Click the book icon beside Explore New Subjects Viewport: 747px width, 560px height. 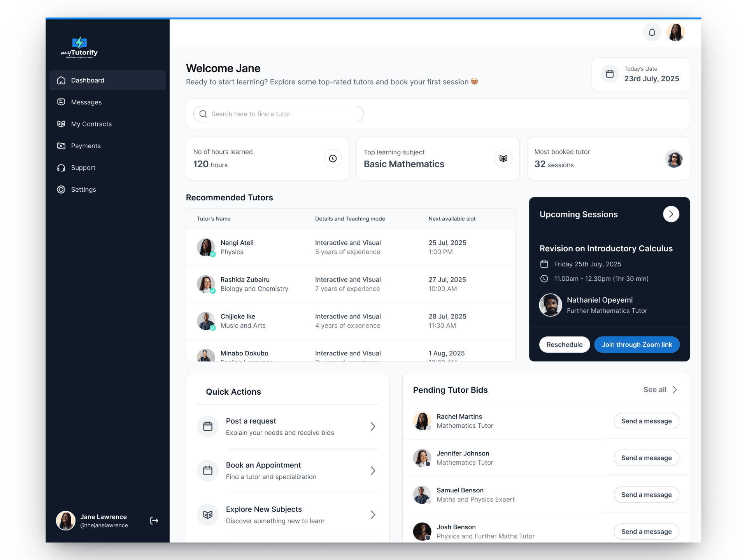(x=208, y=514)
